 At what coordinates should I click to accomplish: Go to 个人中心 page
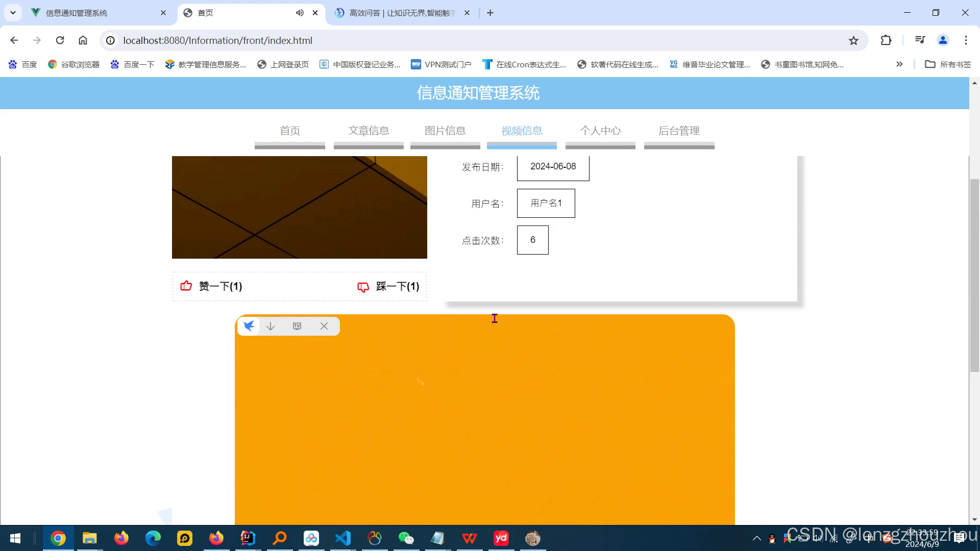coord(600,131)
